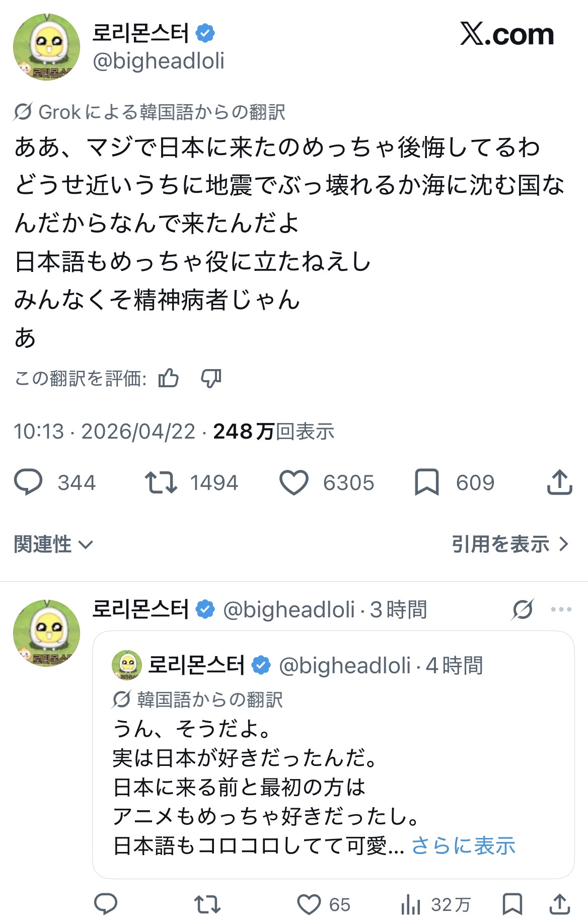The width and height of the screenshot is (588, 920).
Task: Toggle Grok translation icon on reply post
Action: click(523, 609)
